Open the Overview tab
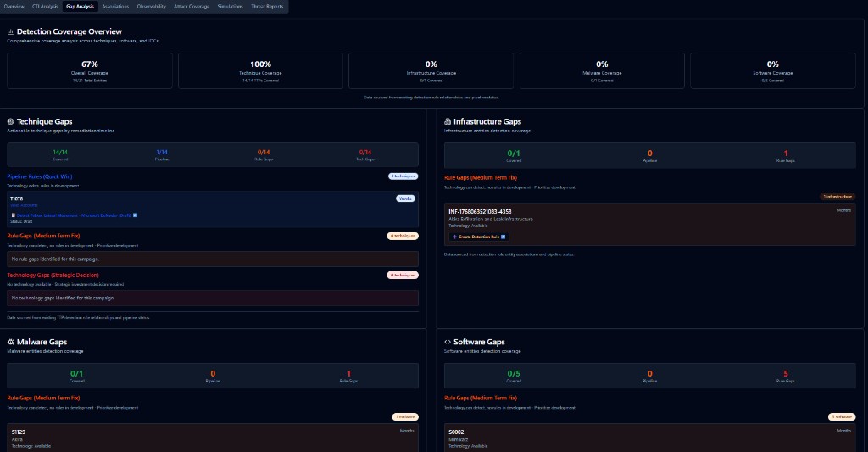Screen dimensions: 868x452 pyautogui.click(x=14, y=7)
